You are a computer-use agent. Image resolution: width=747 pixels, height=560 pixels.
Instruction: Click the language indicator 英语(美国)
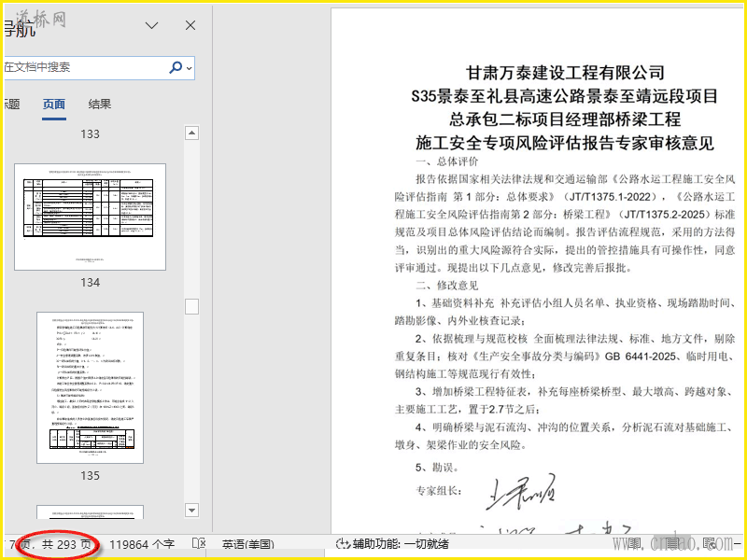tap(247, 545)
